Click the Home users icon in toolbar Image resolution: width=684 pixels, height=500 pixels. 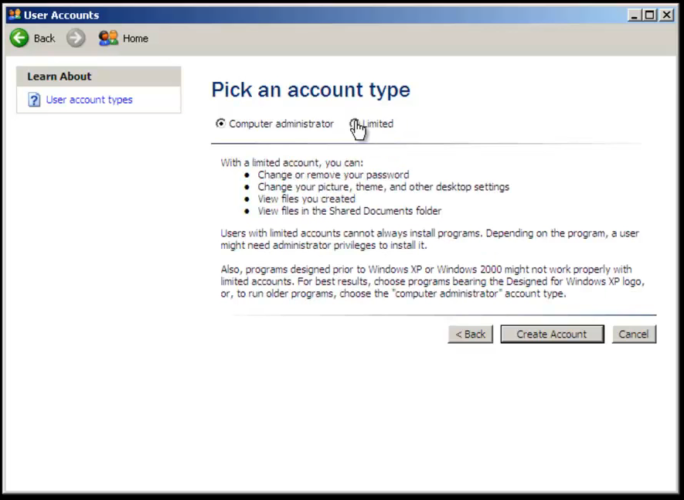(108, 38)
